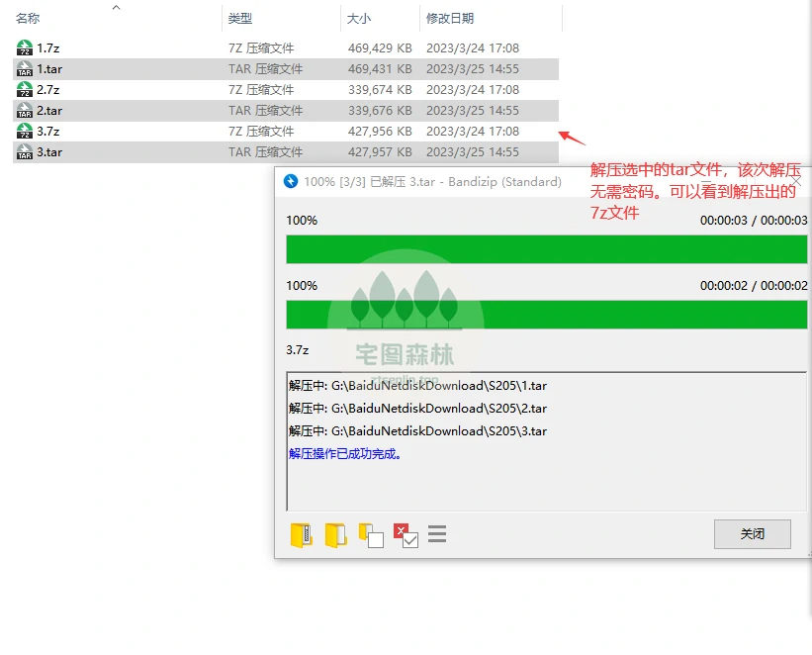This screenshot has height=655, width=812.
Task: Select the file name 3.7z
Action: pyautogui.click(x=47, y=132)
